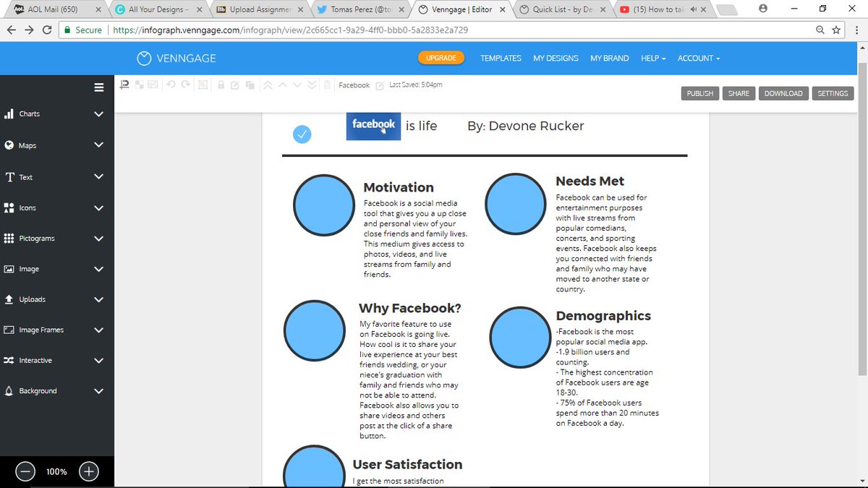Click the PUBLISH button
This screenshot has height=488, width=868.
point(699,93)
